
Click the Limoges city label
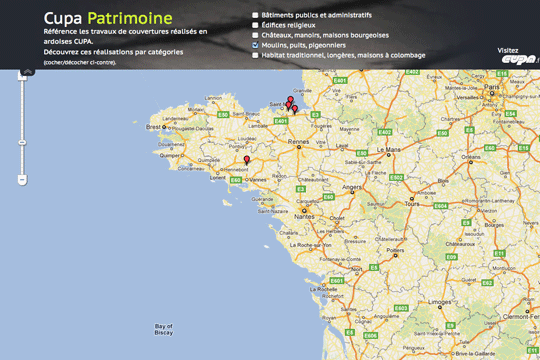point(439,302)
